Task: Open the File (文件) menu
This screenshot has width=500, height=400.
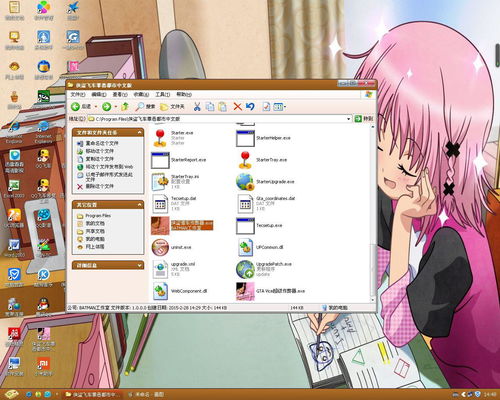Action: (78, 95)
